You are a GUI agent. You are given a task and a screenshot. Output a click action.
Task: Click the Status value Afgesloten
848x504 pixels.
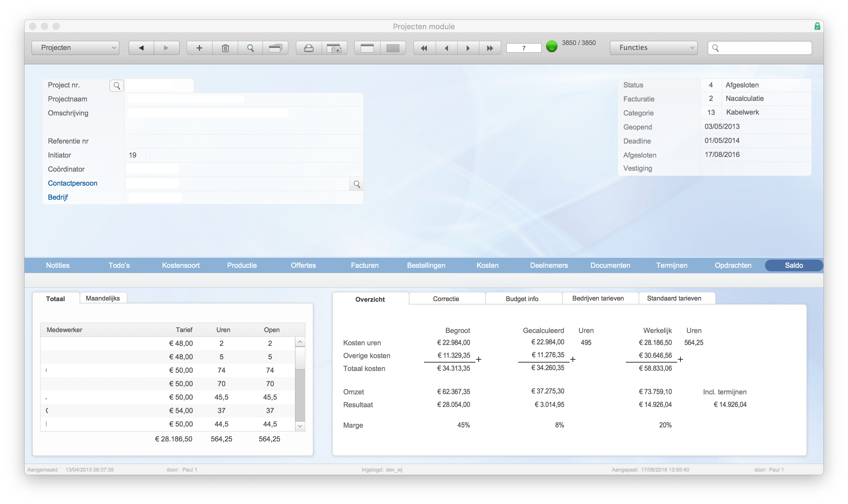pos(742,85)
